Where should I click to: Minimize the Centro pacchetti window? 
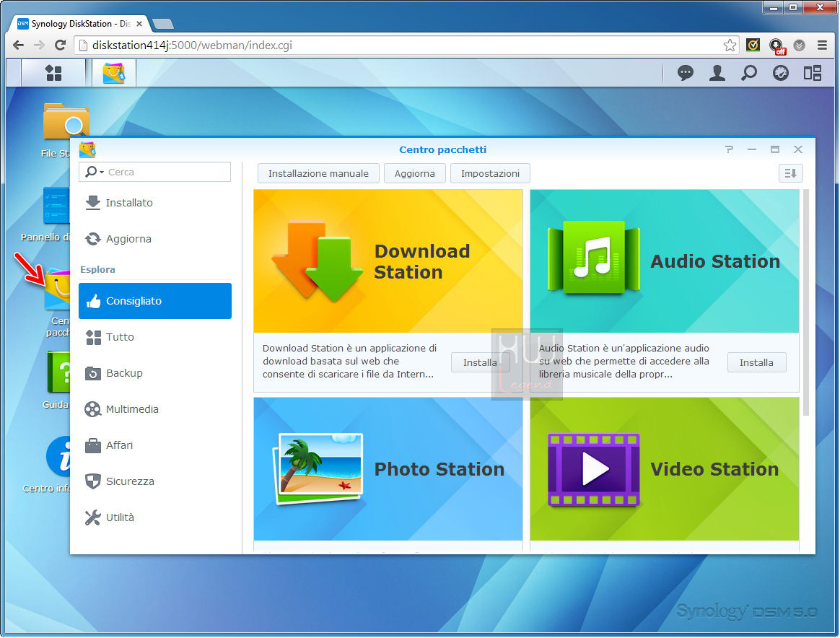(752, 149)
